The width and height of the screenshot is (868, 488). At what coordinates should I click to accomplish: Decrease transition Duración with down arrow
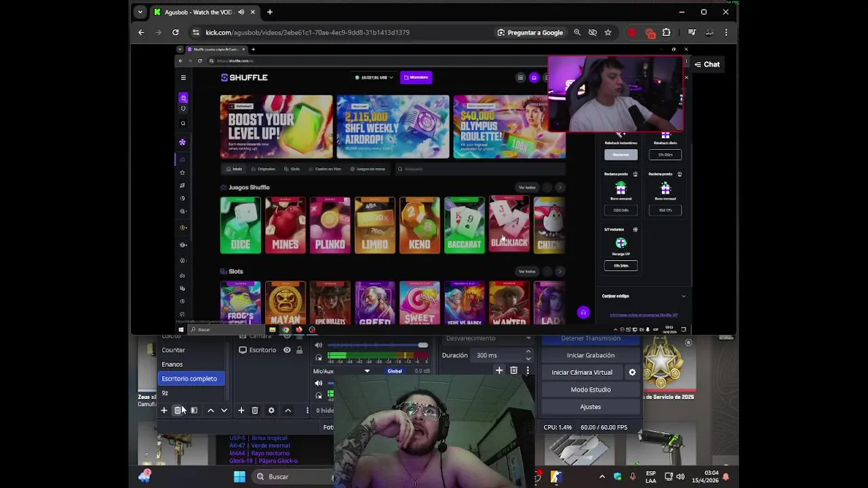coord(528,359)
